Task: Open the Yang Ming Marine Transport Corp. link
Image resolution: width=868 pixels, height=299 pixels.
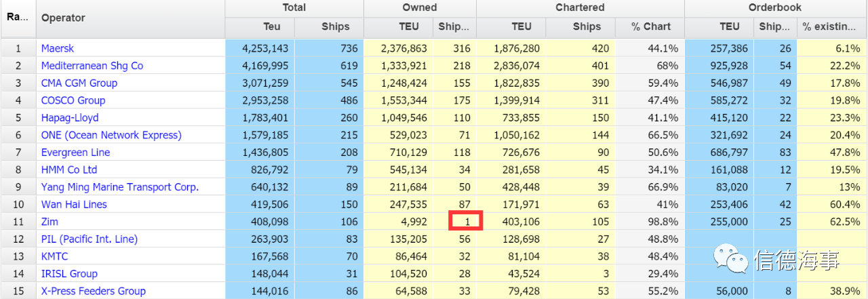Action: point(120,187)
